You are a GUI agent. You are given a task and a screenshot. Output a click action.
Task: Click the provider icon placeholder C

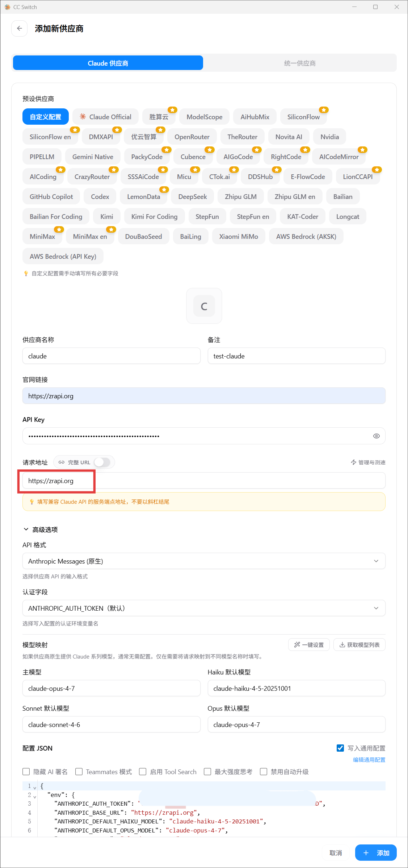point(204,306)
